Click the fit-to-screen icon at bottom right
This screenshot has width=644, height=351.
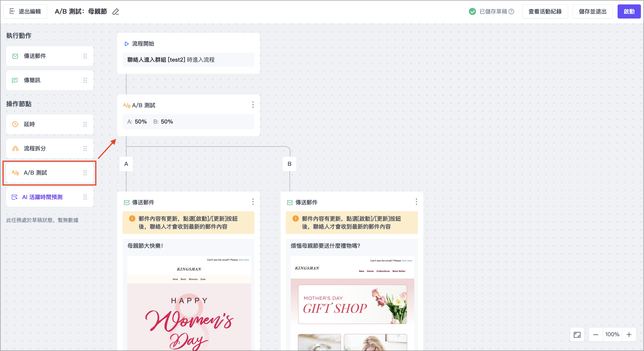click(577, 334)
